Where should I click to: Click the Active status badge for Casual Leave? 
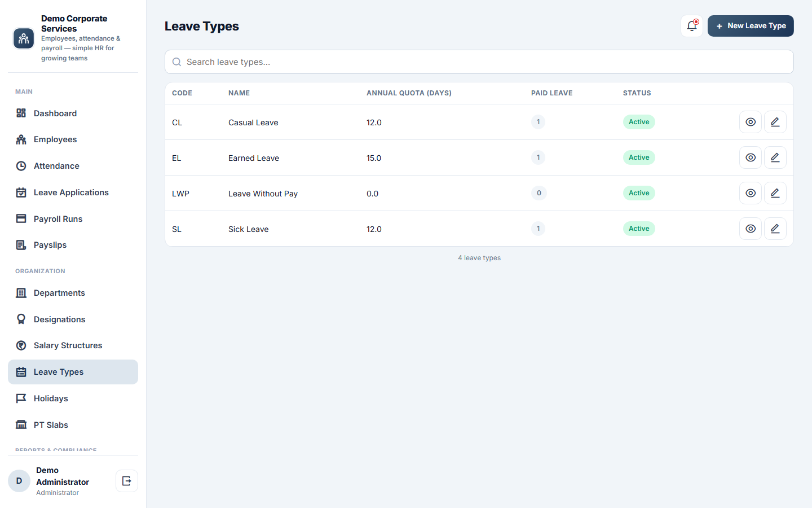point(639,122)
